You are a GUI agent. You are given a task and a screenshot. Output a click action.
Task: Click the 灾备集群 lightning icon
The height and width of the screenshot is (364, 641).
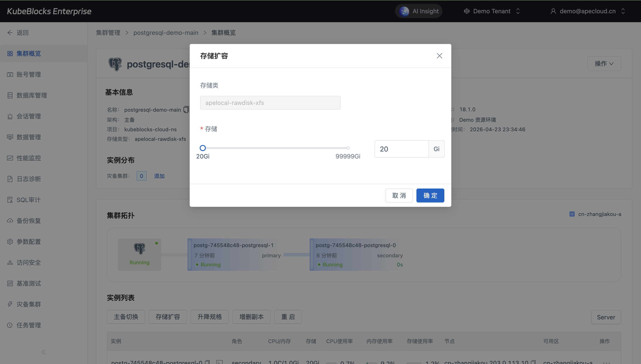pyautogui.click(x=10, y=304)
